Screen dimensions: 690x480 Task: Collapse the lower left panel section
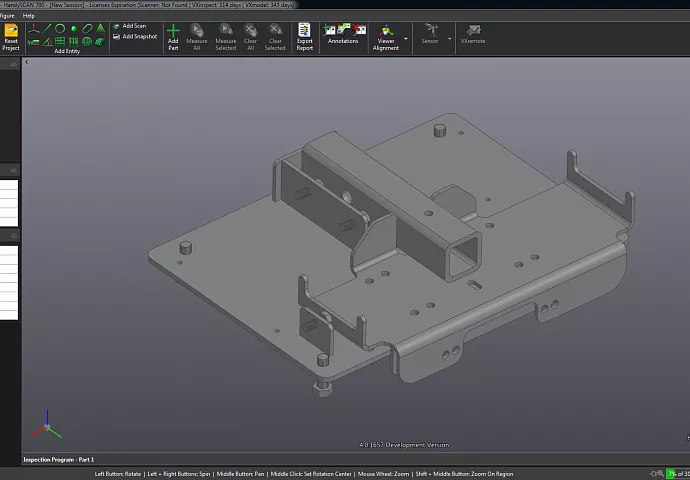point(14,236)
